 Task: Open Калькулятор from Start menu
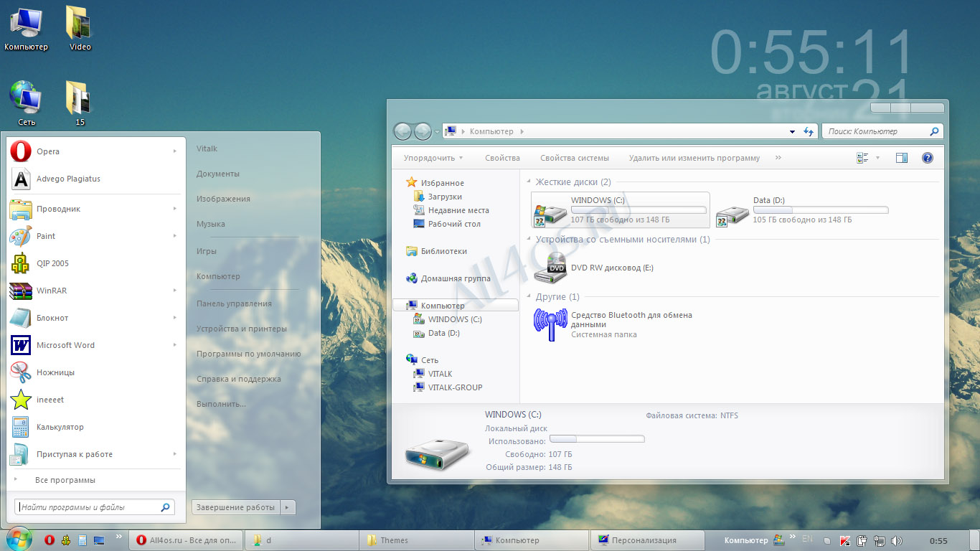tap(94, 427)
